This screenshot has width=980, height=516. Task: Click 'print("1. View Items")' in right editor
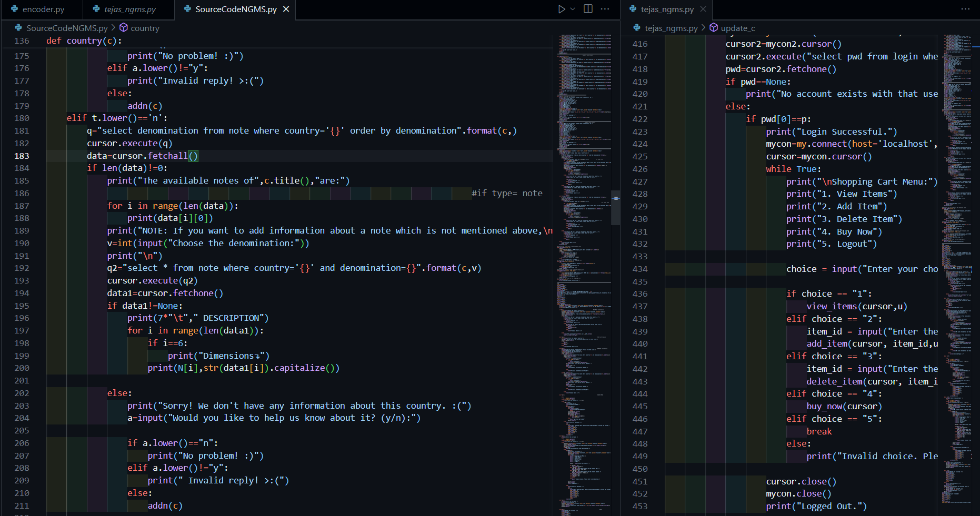842,194
